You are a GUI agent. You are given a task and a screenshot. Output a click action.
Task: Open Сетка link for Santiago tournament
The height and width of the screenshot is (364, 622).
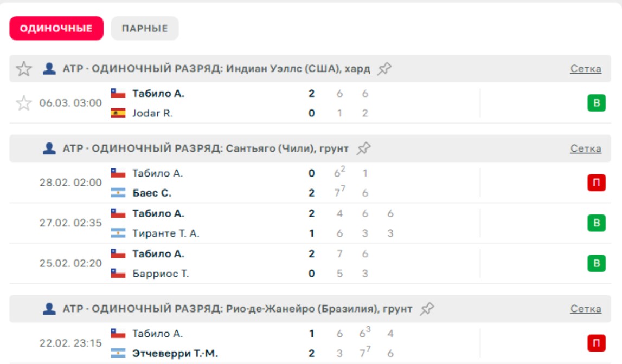[586, 148]
